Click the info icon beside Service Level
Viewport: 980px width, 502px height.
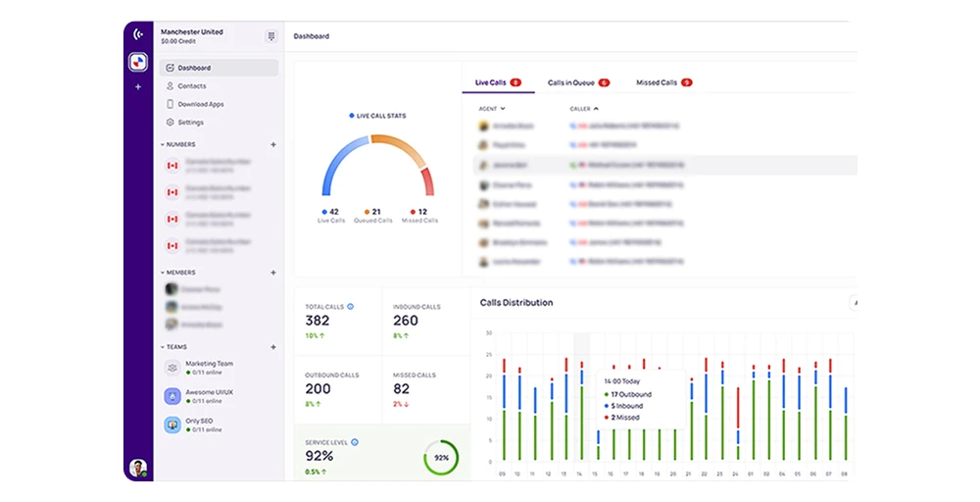pos(355,442)
